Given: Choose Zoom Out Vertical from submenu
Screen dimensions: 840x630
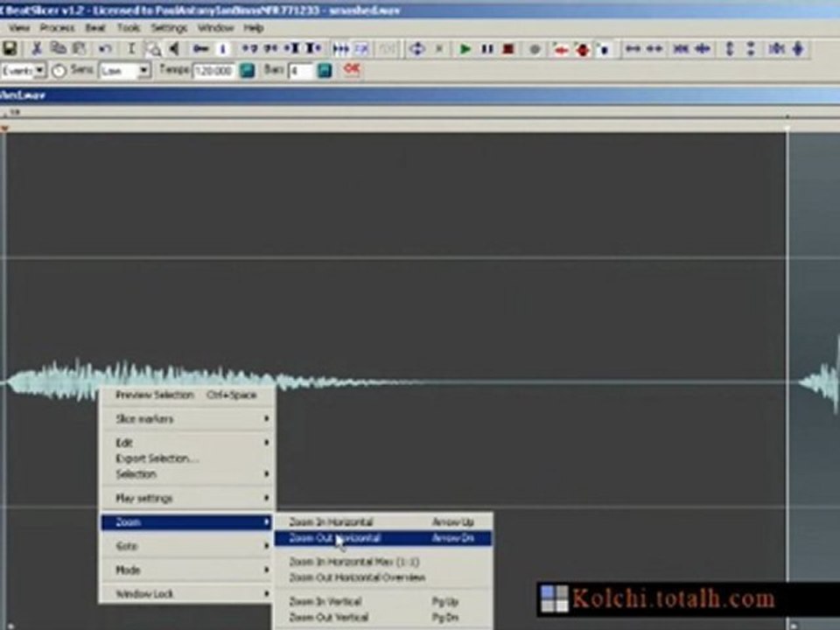Looking at the screenshot, I should [x=383, y=617].
